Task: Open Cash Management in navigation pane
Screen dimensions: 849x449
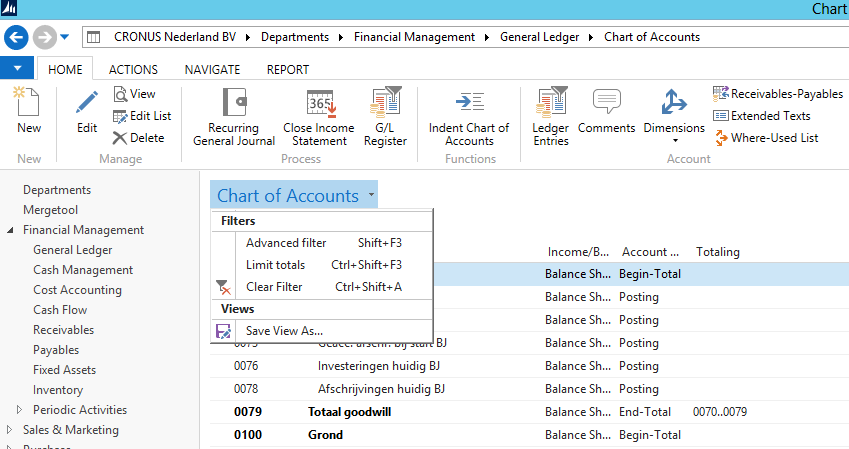Action: [x=83, y=270]
